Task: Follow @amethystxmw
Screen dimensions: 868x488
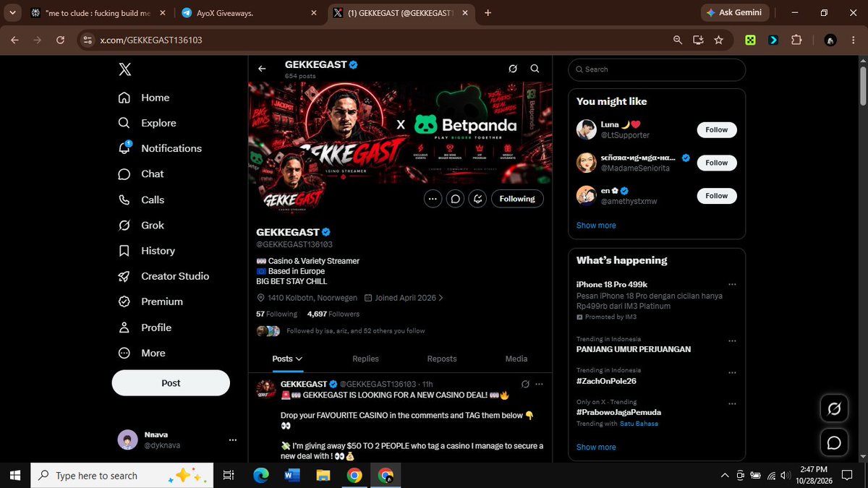Action: coord(717,196)
